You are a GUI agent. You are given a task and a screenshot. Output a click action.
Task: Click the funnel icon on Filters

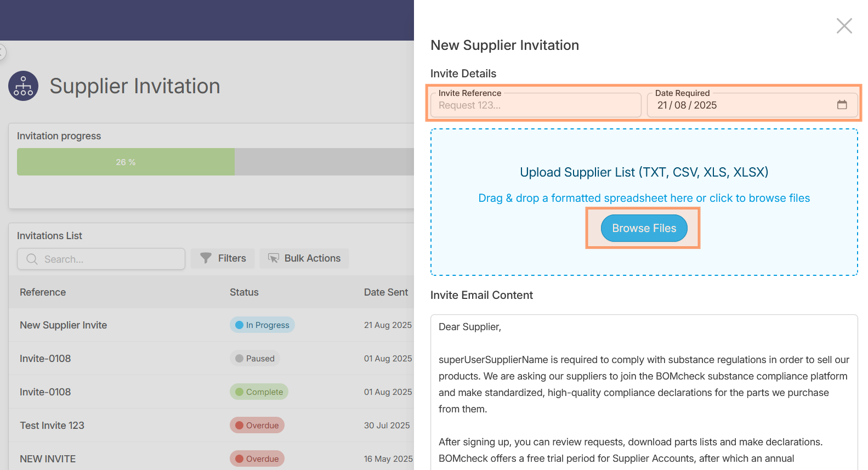coord(206,258)
